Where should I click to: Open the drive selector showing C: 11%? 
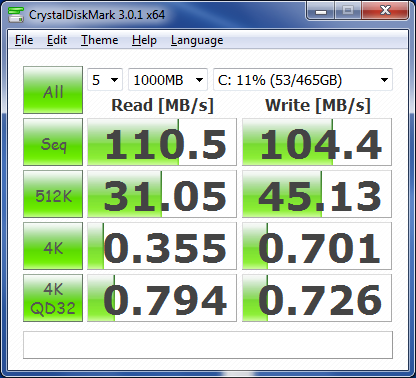pyautogui.click(x=303, y=80)
